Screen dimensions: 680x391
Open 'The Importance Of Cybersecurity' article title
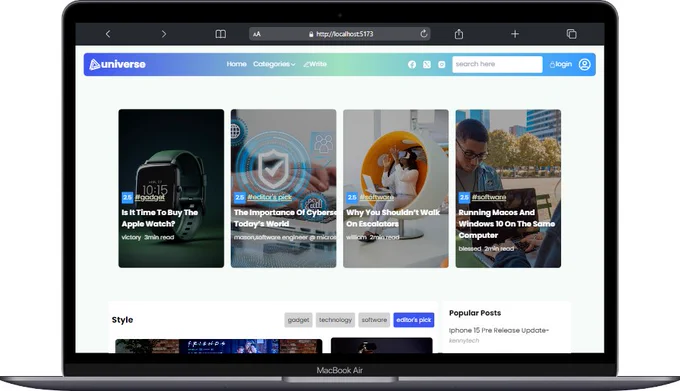tap(284, 218)
